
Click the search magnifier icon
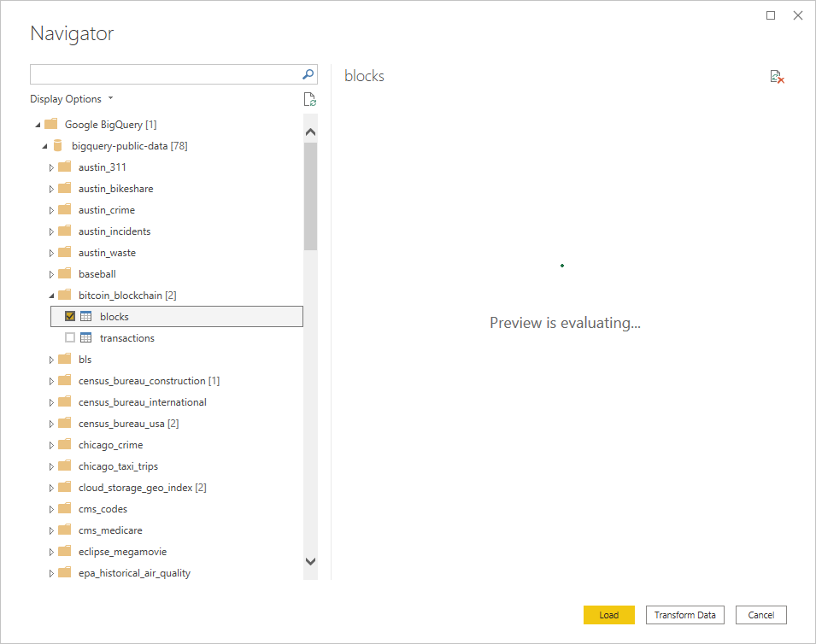307,74
